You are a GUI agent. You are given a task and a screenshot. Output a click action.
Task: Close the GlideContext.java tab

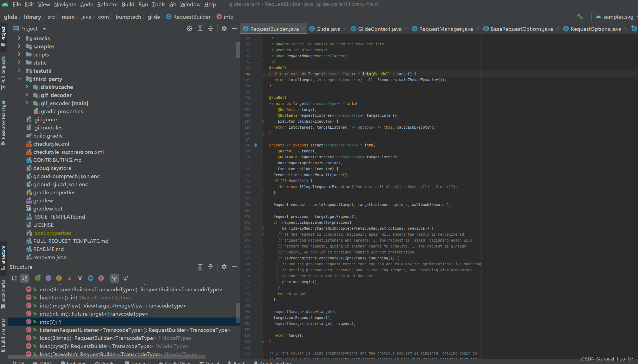click(406, 29)
